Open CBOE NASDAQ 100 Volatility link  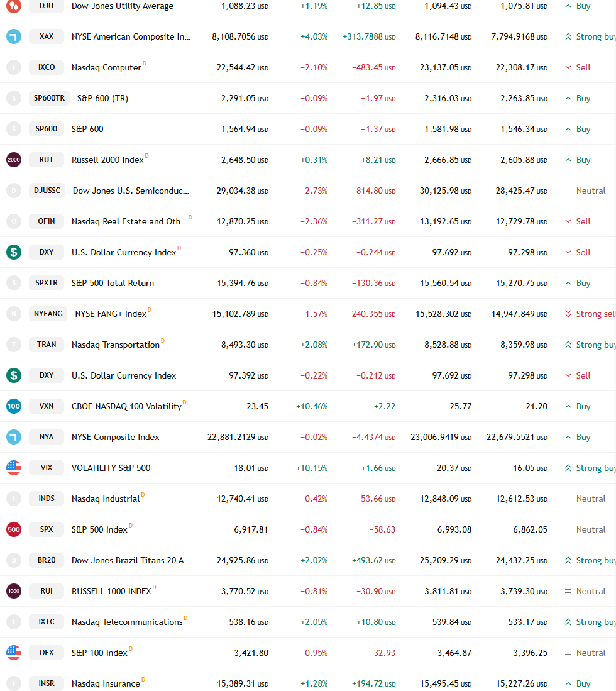126,406
